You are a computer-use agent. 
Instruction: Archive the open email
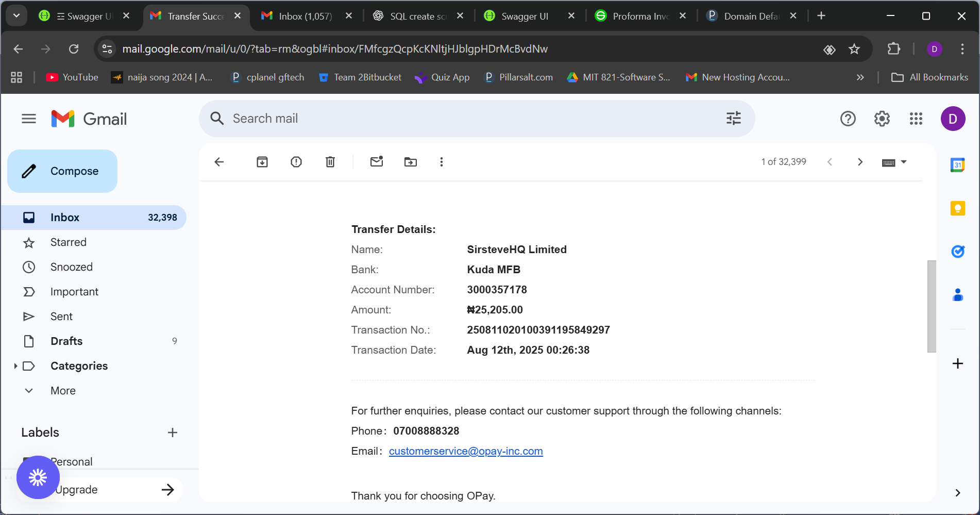tap(262, 162)
